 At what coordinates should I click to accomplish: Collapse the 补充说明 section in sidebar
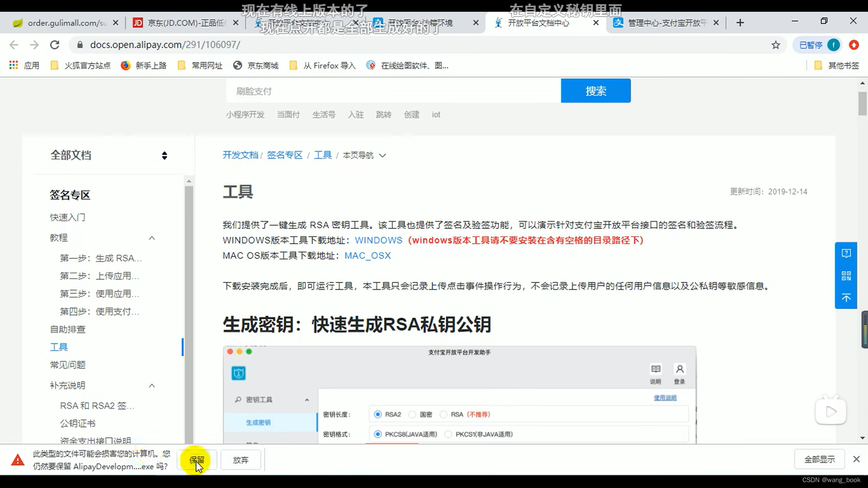click(152, 385)
